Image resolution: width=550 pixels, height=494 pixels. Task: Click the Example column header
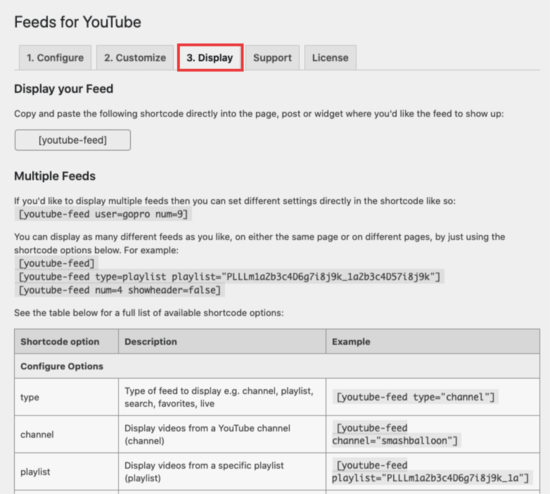pos(432,341)
